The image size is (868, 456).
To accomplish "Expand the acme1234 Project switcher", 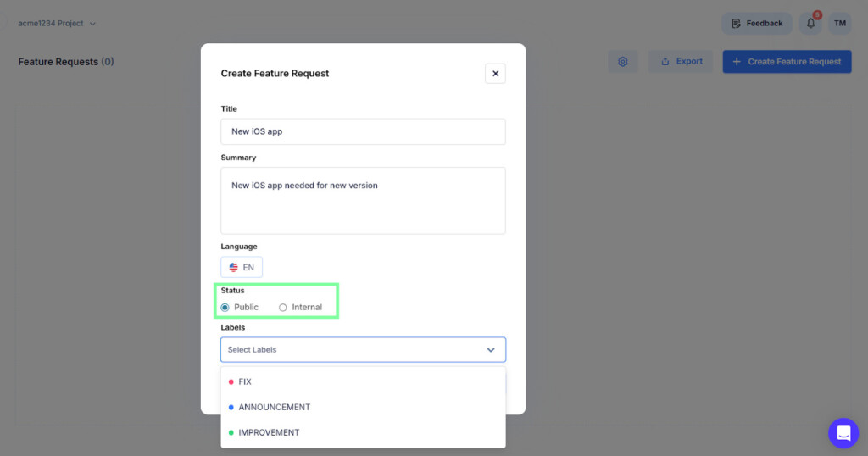I will point(57,24).
